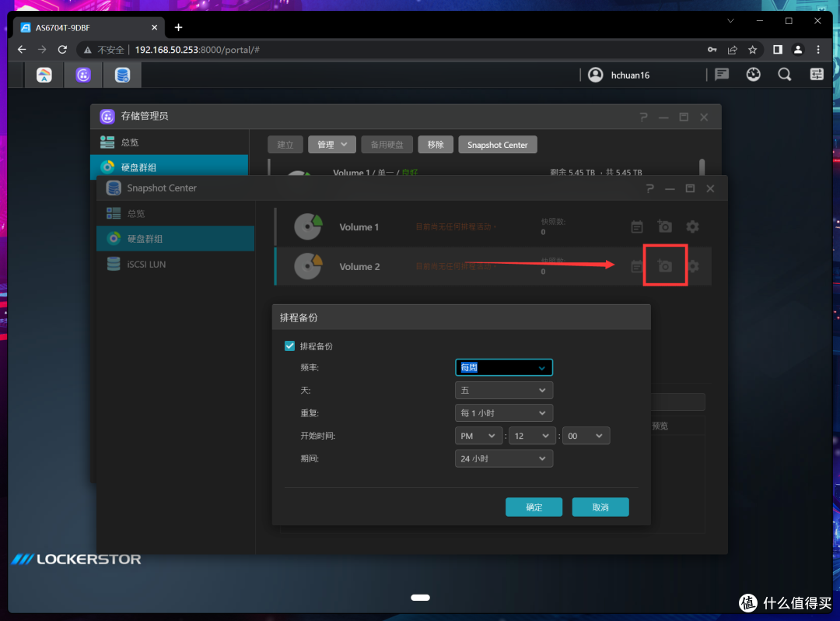Open the AM/PM start time dropdown
The image size is (840, 621).
[478, 436]
